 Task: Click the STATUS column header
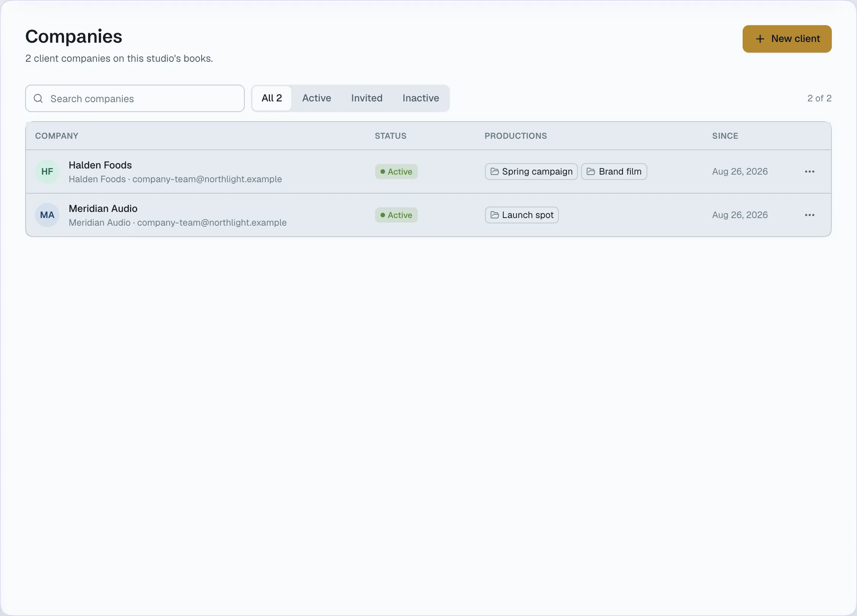pyautogui.click(x=391, y=136)
